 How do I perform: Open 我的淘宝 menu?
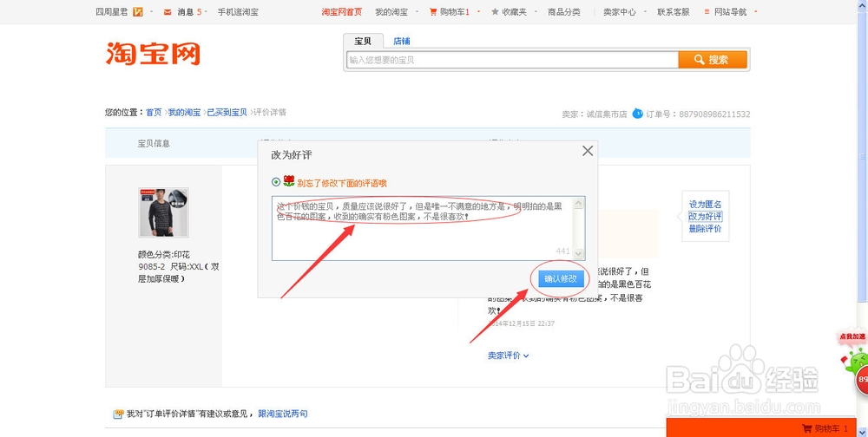pyautogui.click(x=391, y=11)
